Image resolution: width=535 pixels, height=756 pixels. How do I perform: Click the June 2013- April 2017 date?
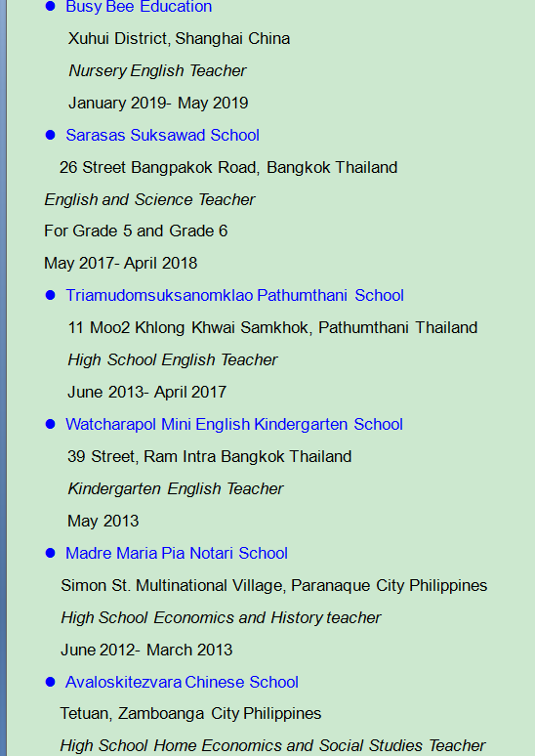(x=147, y=392)
